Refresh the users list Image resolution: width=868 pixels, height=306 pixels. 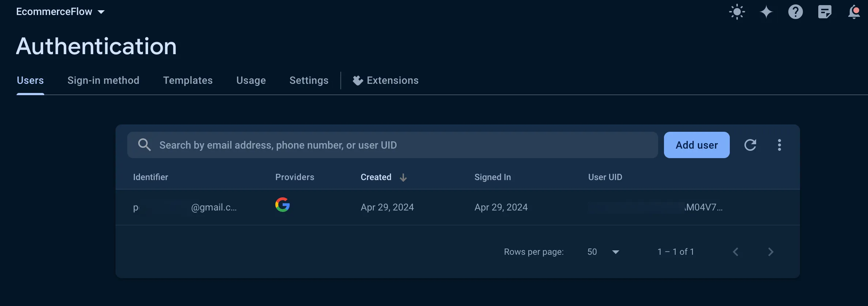[750, 145]
